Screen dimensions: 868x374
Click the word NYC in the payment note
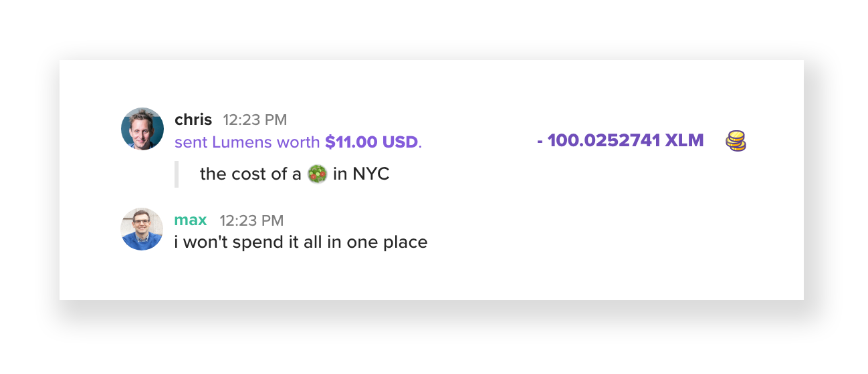coord(371,175)
